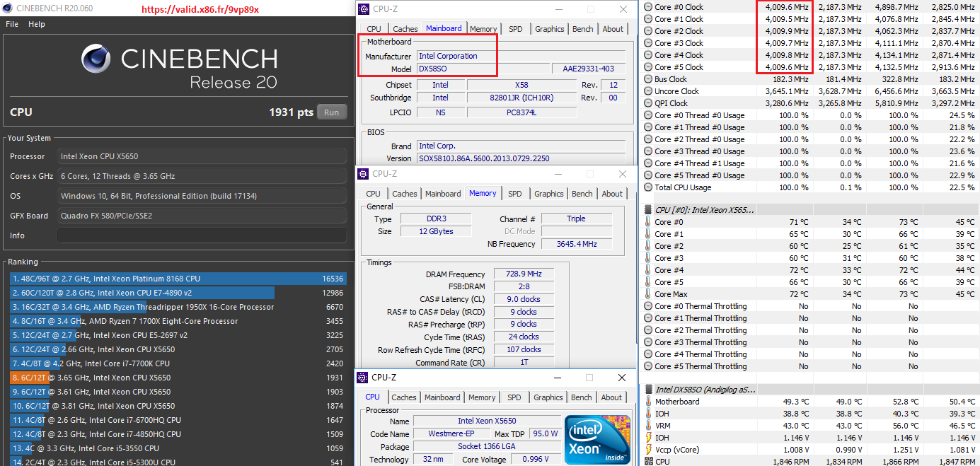This screenshot has height=466, width=980.
Task: Click the CPU-Z icon of the Memory window
Action: (364, 174)
